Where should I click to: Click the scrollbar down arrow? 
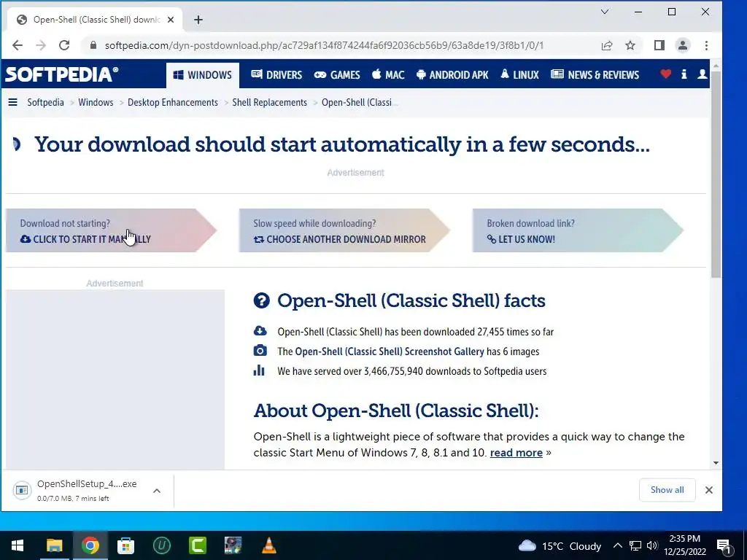716,463
